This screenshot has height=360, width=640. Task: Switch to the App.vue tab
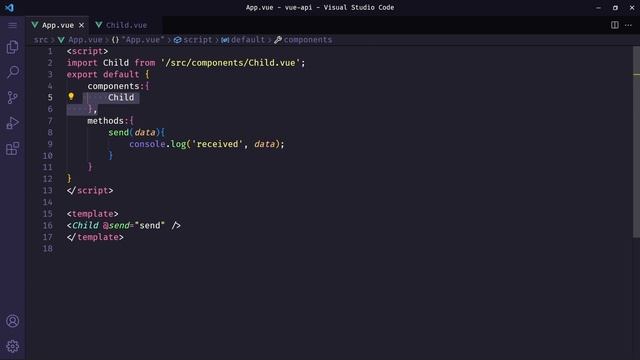click(58, 25)
